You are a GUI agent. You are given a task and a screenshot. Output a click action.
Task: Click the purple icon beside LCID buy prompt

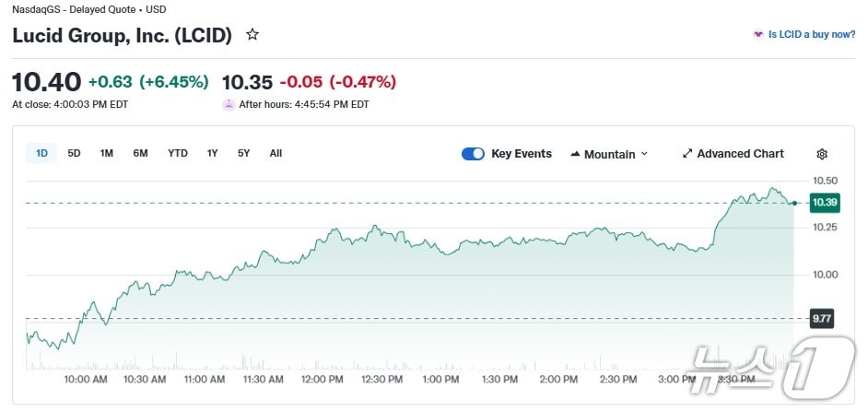click(757, 35)
